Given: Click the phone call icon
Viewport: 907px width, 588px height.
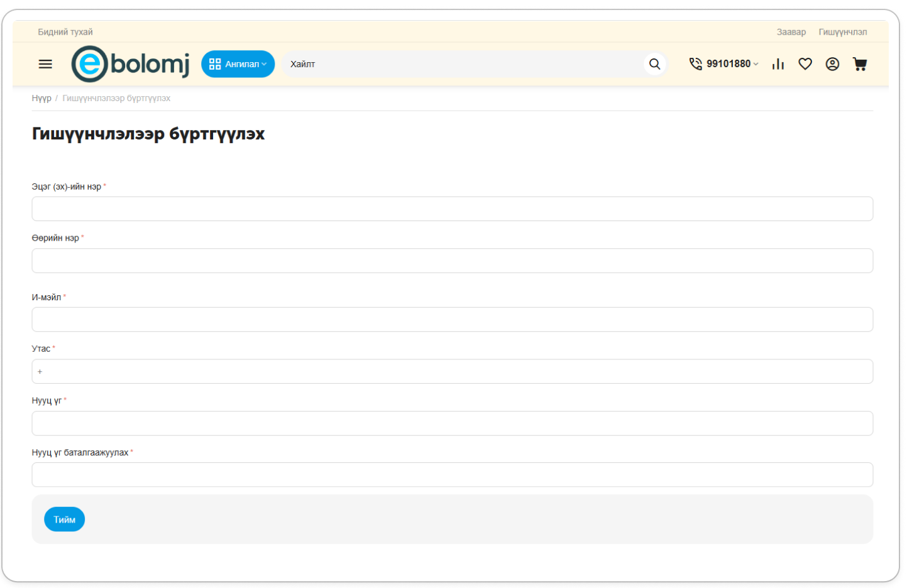Looking at the screenshot, I should (x=695, y=64).
